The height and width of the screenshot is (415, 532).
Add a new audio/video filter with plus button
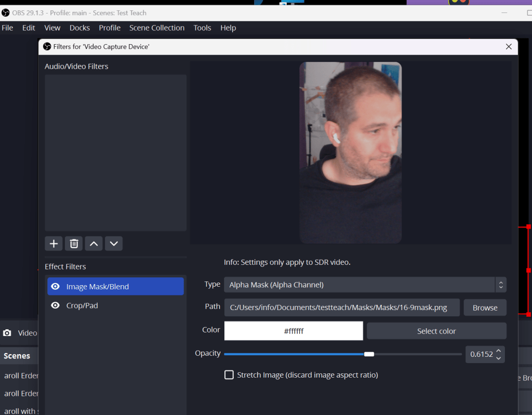(54, 244)
